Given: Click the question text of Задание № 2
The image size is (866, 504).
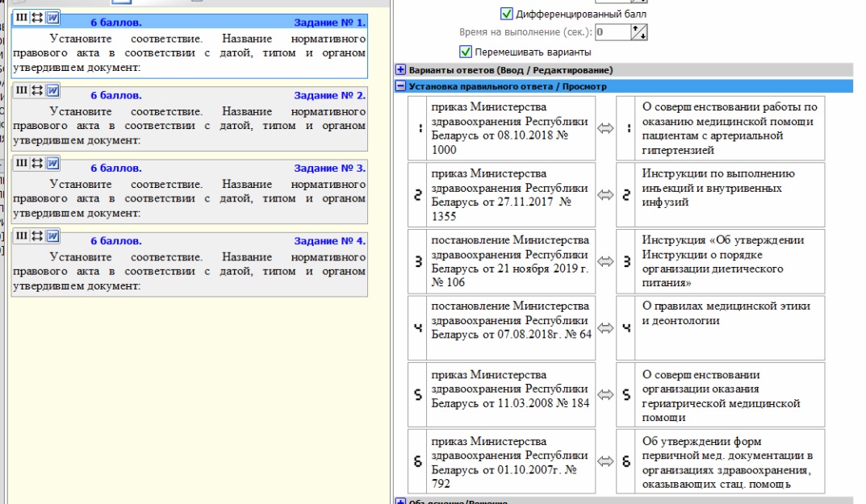Looking at the screenshot, I should [x=190, y=126].
